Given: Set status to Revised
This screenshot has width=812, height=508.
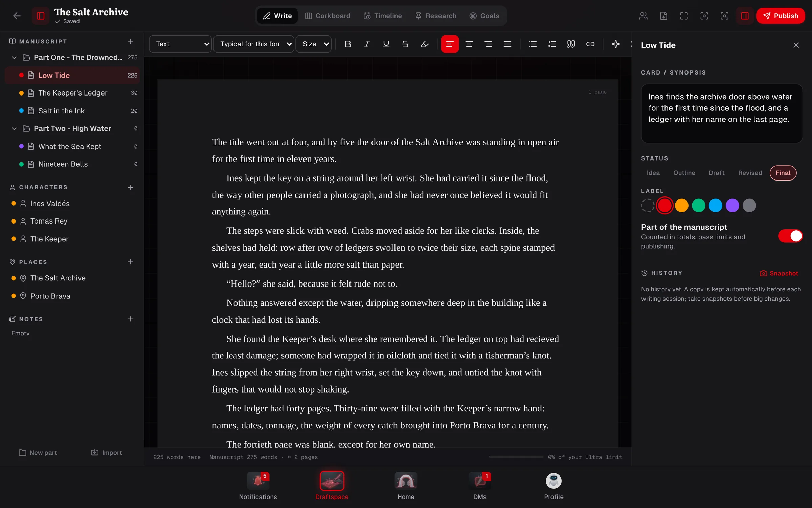Looking at the screenshot, I should [x=750, y=173].
